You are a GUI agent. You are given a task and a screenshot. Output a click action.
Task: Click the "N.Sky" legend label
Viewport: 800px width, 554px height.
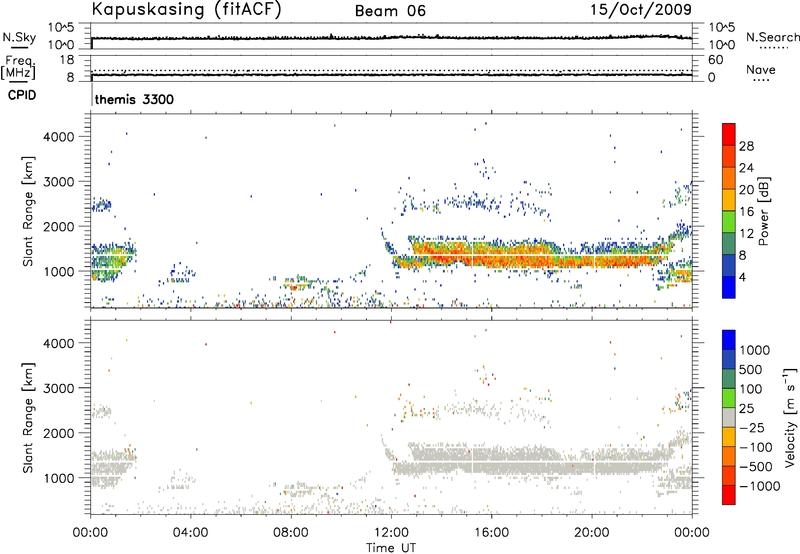click(19, 37)
